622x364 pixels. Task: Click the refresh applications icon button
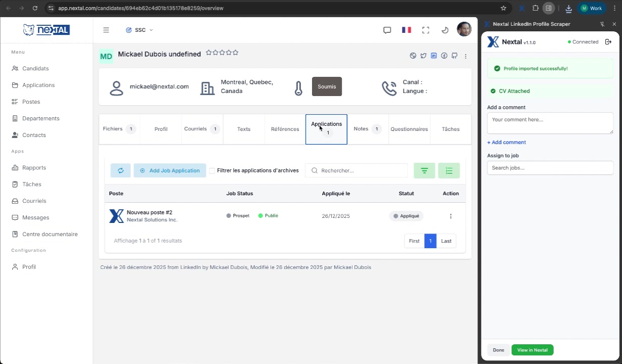120,171
